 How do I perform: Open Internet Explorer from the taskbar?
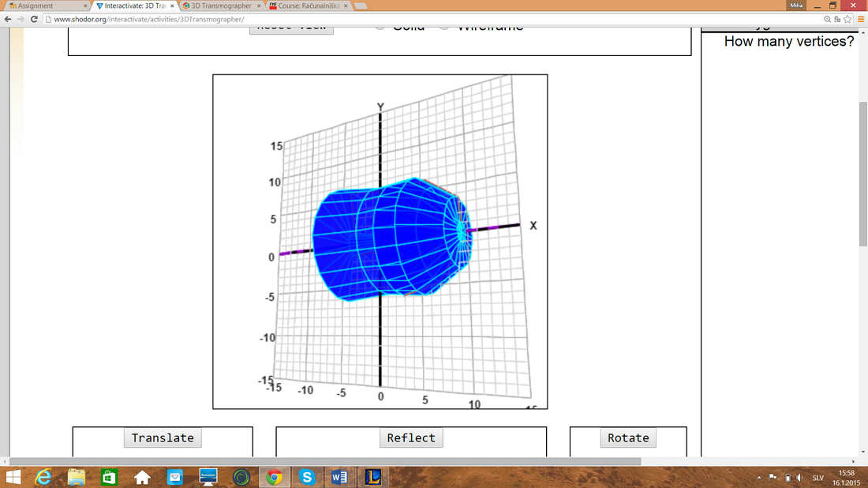(x=43, y=477)
